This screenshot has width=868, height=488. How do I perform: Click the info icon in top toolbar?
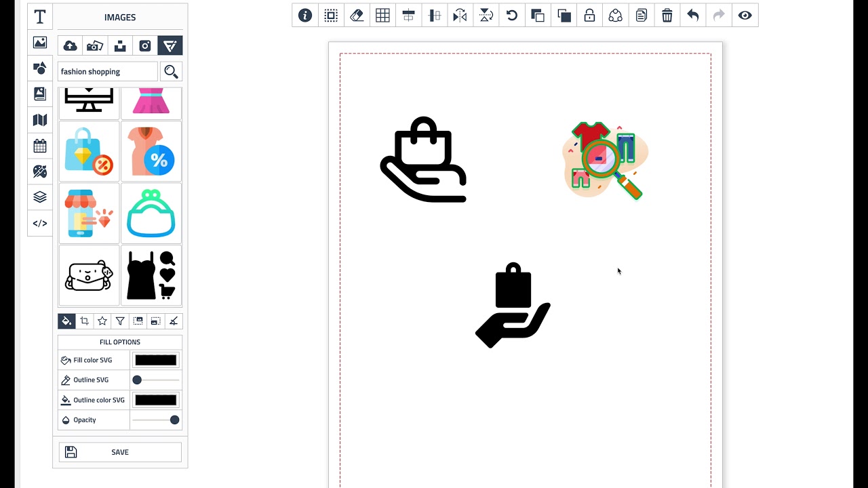point(305,15)
